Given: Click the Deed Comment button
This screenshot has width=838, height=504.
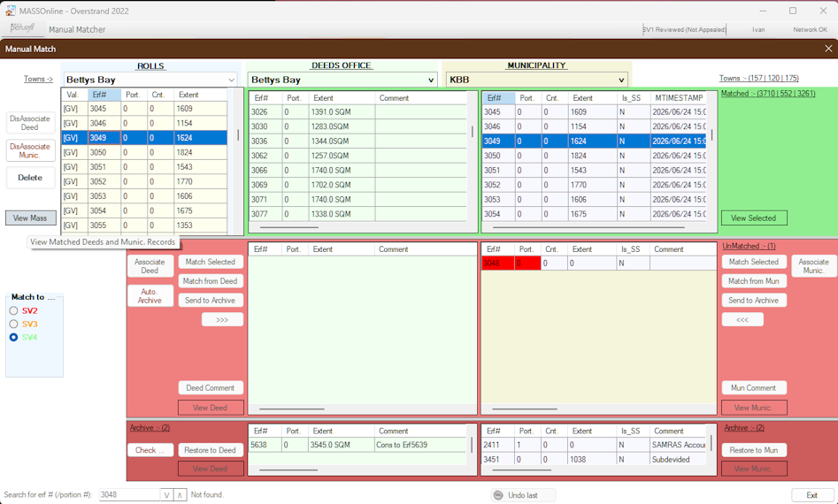Looking at the screenshot, I should click(x=211, y=387).
